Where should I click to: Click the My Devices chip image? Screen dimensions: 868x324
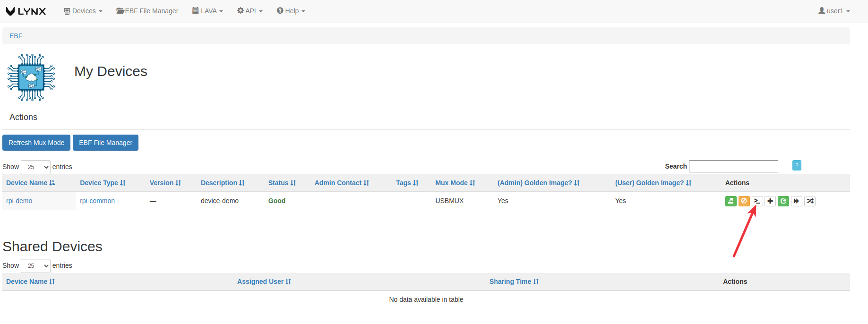pos(31,77)
